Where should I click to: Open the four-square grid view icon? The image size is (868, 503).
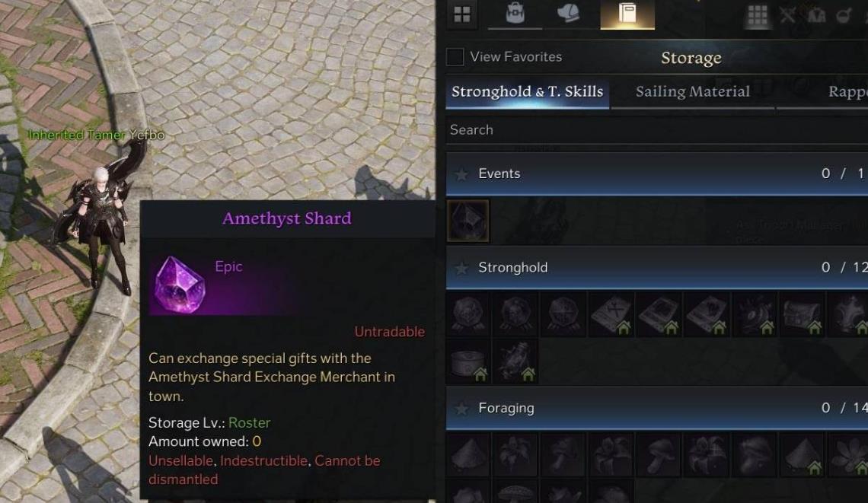coord(462,14)
